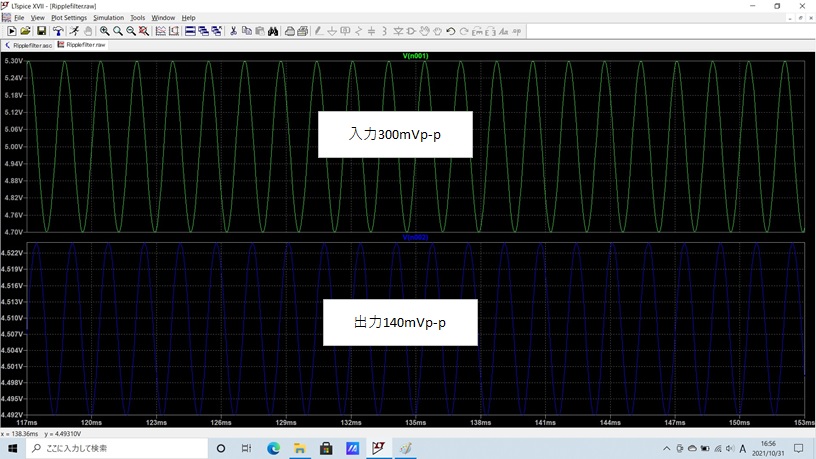Screen dimensions: 816x459
Task: Click the Zoom to rectangle magnifier icon
Action: [104, 31]
